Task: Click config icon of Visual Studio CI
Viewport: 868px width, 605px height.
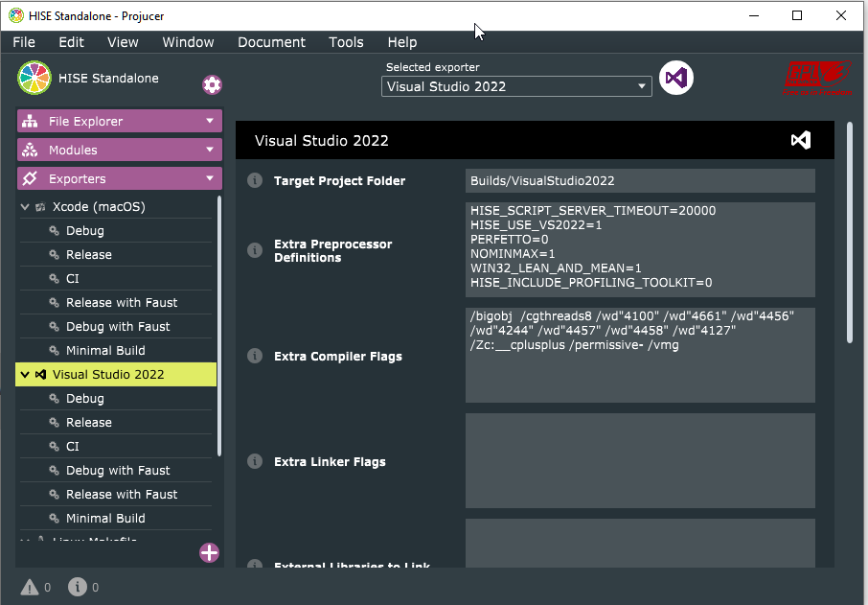Action: click(55, 447)
